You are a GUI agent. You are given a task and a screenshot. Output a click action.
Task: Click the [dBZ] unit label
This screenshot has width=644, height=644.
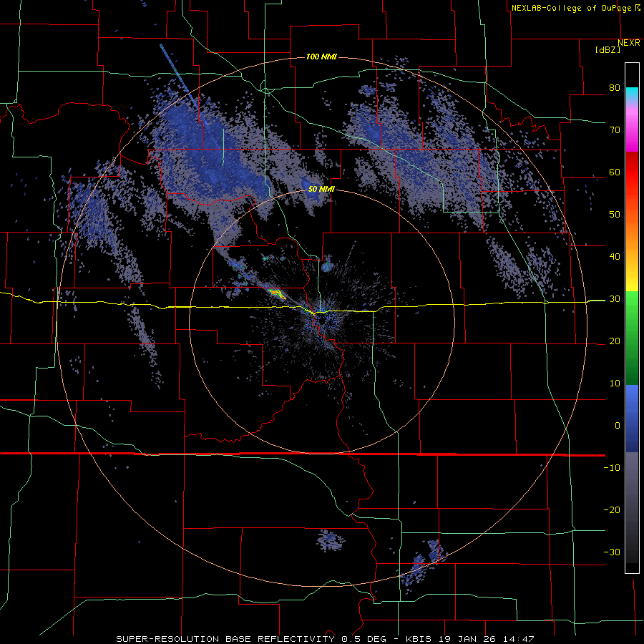(x=608, y=49)
